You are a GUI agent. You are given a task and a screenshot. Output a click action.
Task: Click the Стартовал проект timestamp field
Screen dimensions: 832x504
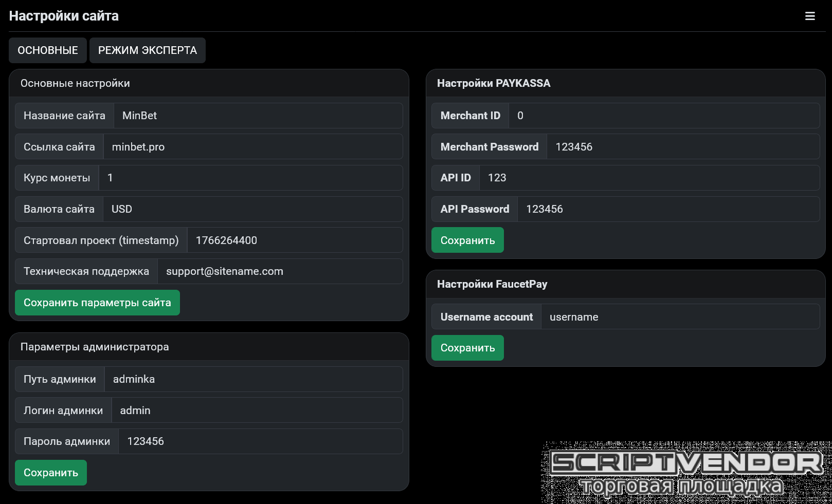coord(295,240)
